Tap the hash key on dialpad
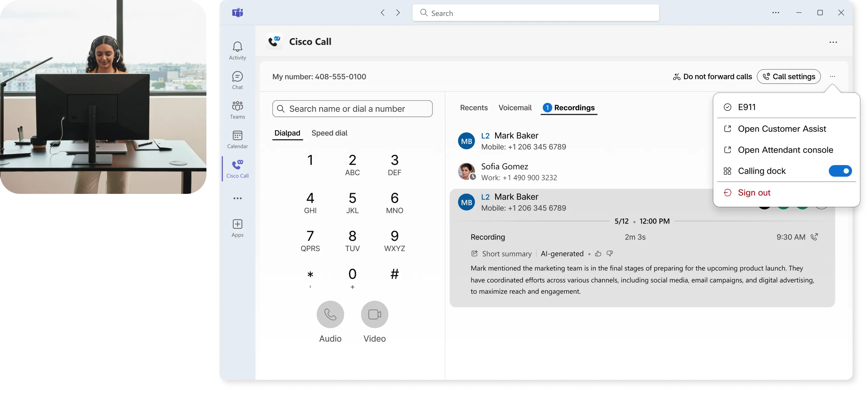This screenshot has width=868, height=397. coord(394,274)
